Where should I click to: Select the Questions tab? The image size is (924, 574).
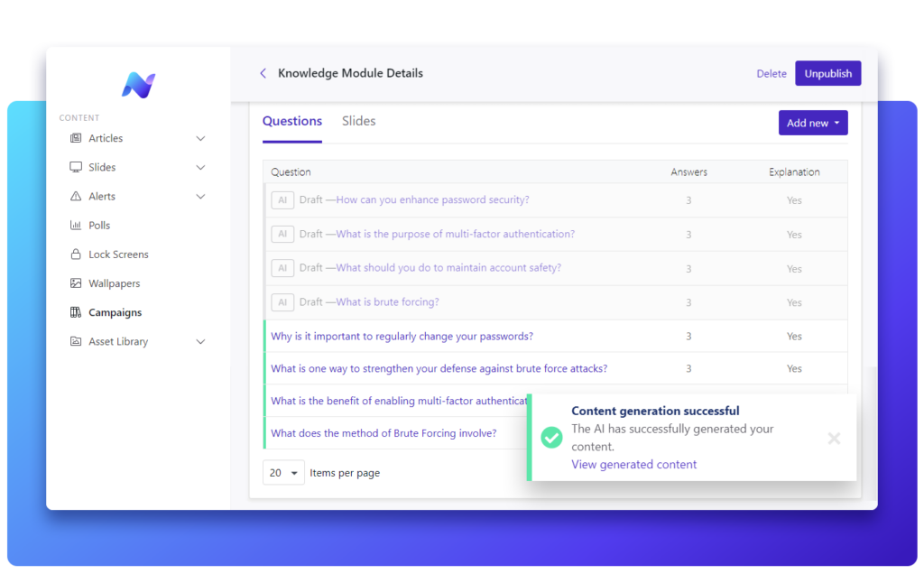[x=292, y=120]
